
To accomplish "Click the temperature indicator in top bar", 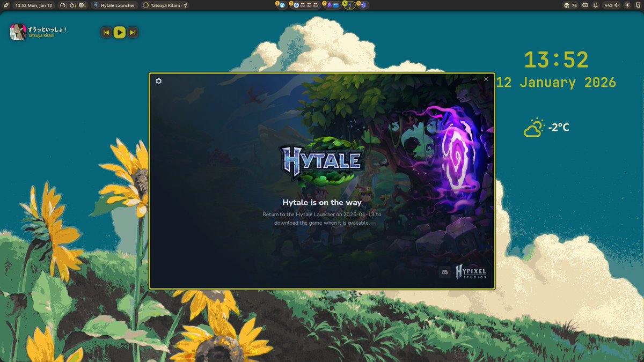I will pos(73,5).
